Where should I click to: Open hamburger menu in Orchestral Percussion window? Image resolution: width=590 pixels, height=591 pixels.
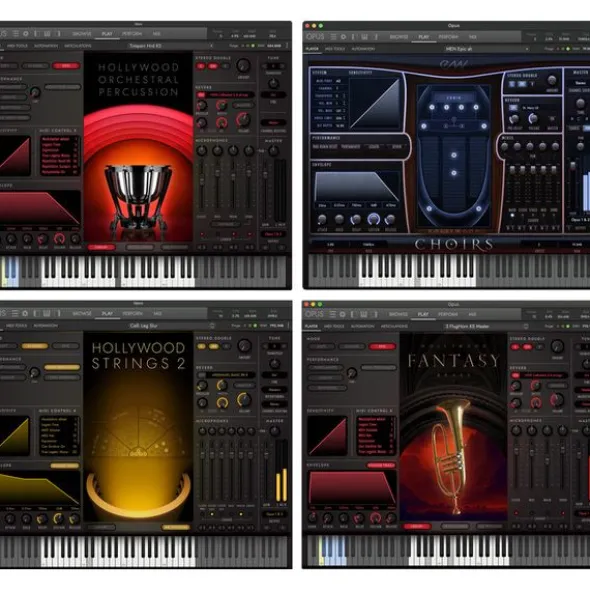(x=15, y=34)
